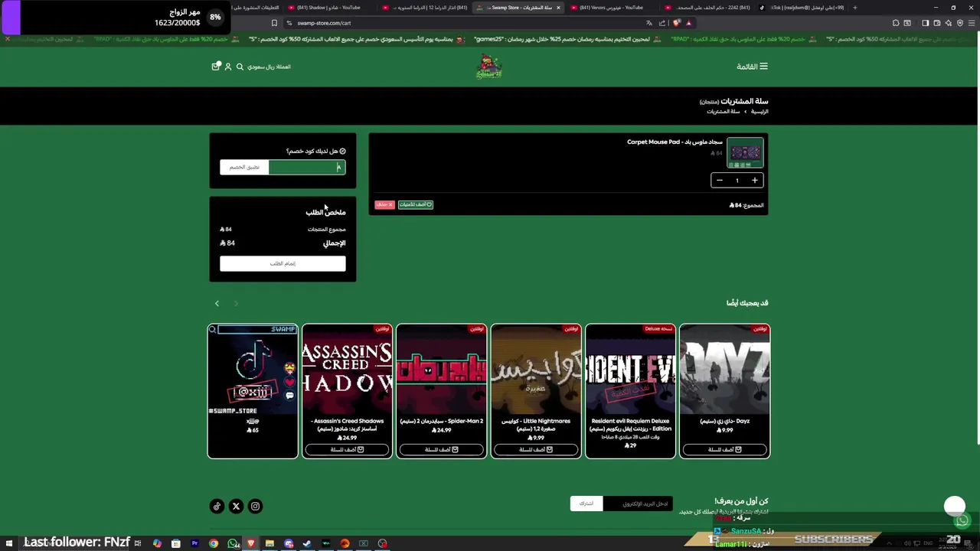Open Assassin's Creed Shadows card image

click(347, 369)
